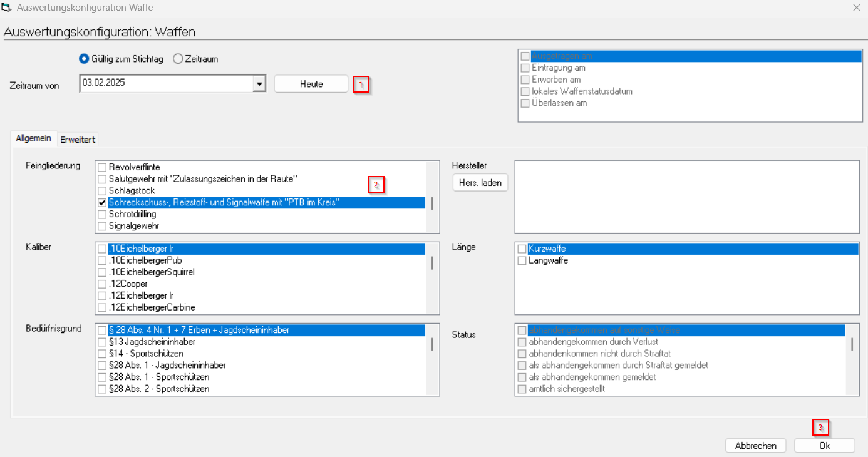This screenshot has height=457, width=868.
Task: Check the 'Revolverflinte' checkbox
Action: click(102, 167)
